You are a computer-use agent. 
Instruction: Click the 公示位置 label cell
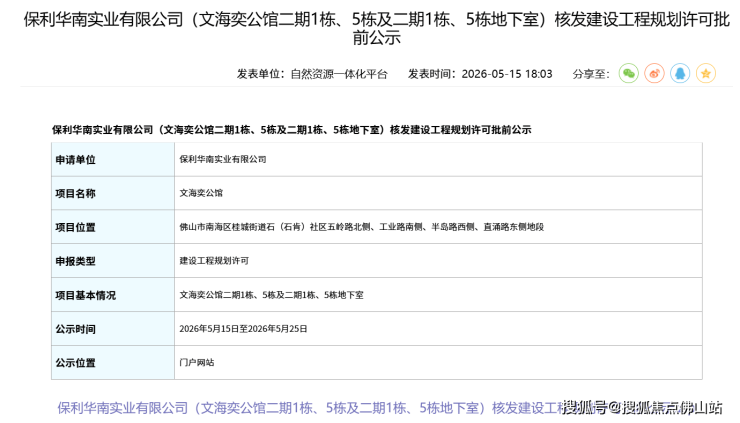(113, 363)
